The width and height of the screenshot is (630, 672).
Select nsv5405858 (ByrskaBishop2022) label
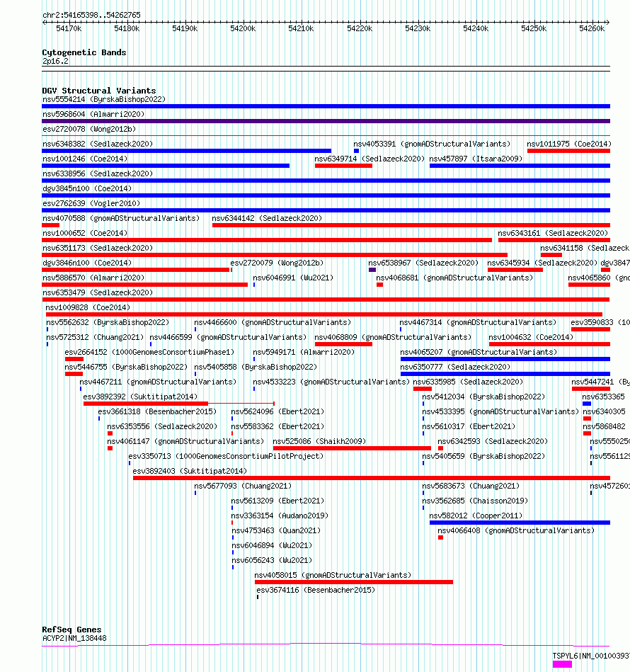coord(256,368)
